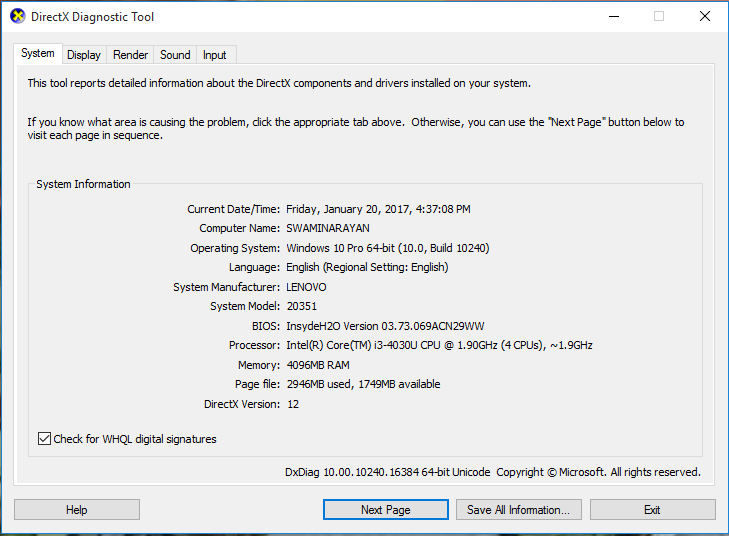
Task: Click the BIOS version text
Action: click(x=385, y=326)
